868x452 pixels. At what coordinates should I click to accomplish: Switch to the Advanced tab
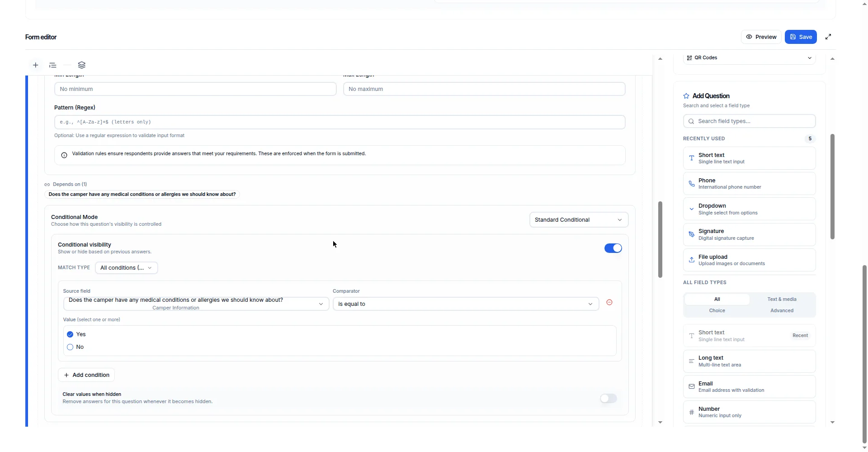(x=782, y=311)
